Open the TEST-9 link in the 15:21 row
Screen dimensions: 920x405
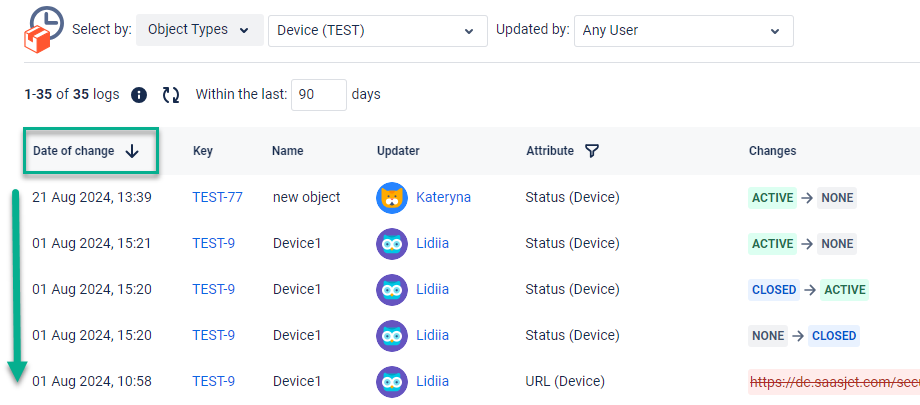pos(213,244)
